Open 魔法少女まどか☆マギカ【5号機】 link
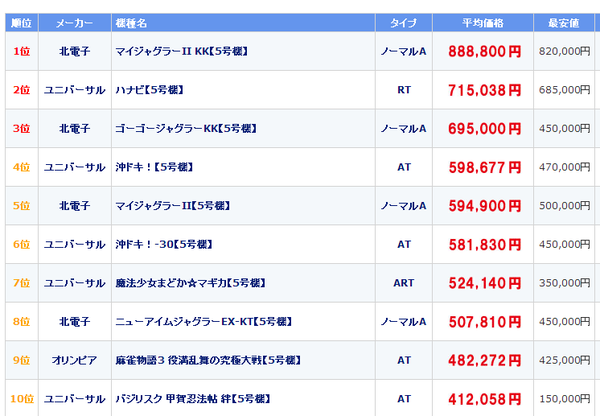 tap(191, 283)
